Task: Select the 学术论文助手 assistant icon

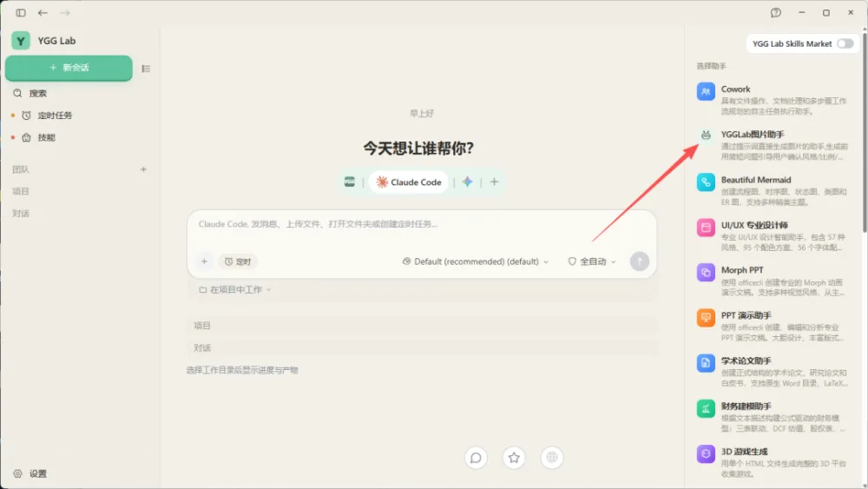Action: 706,363
